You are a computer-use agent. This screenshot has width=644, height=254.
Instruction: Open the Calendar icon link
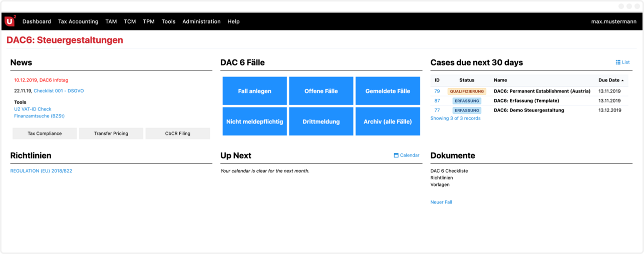(406, 155)
